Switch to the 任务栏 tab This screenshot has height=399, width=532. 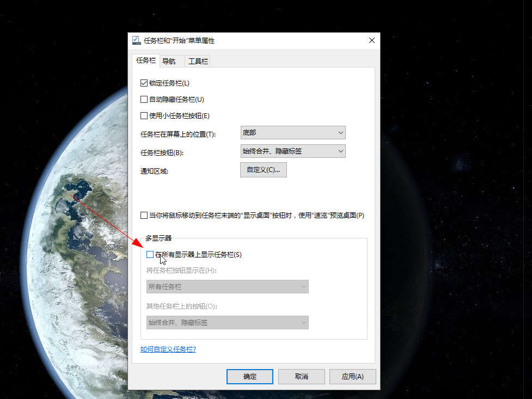(x=146, y=60)
